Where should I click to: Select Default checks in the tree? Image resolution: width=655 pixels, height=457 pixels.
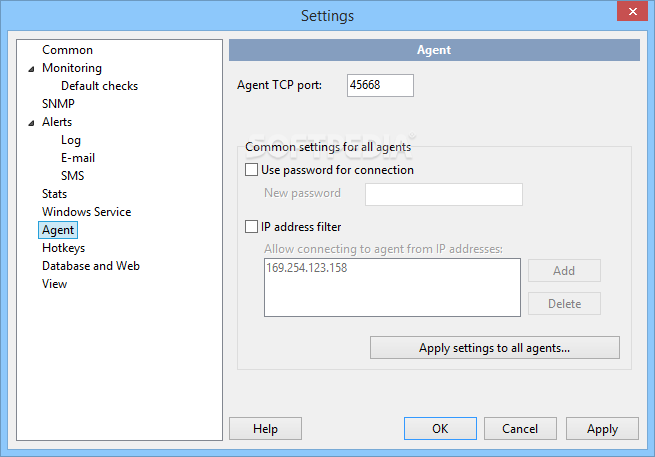click(x=99, y=86)
